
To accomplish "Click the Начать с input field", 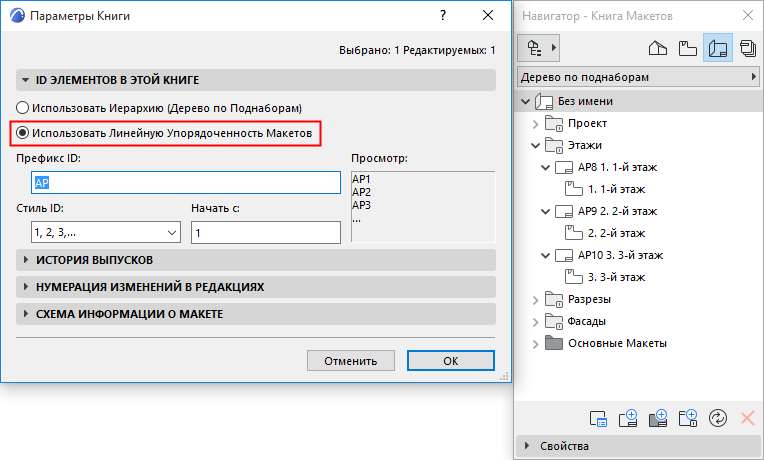I will point(266,232).
